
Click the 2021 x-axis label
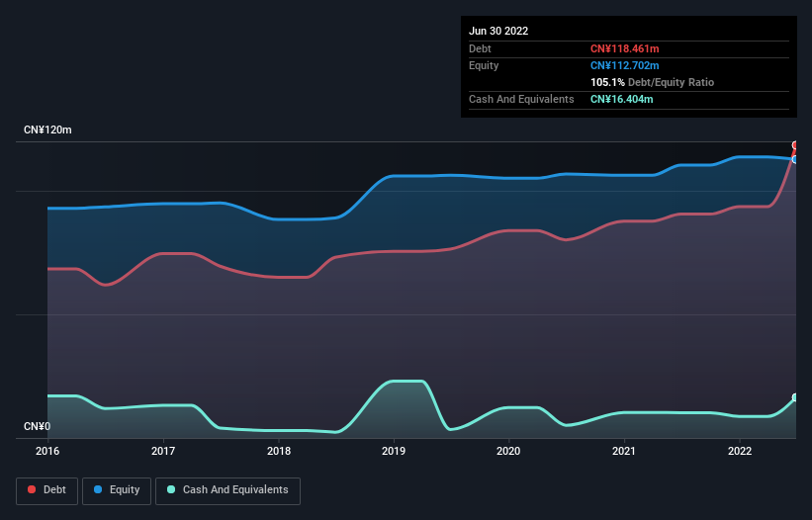click(x=624, y=451)
